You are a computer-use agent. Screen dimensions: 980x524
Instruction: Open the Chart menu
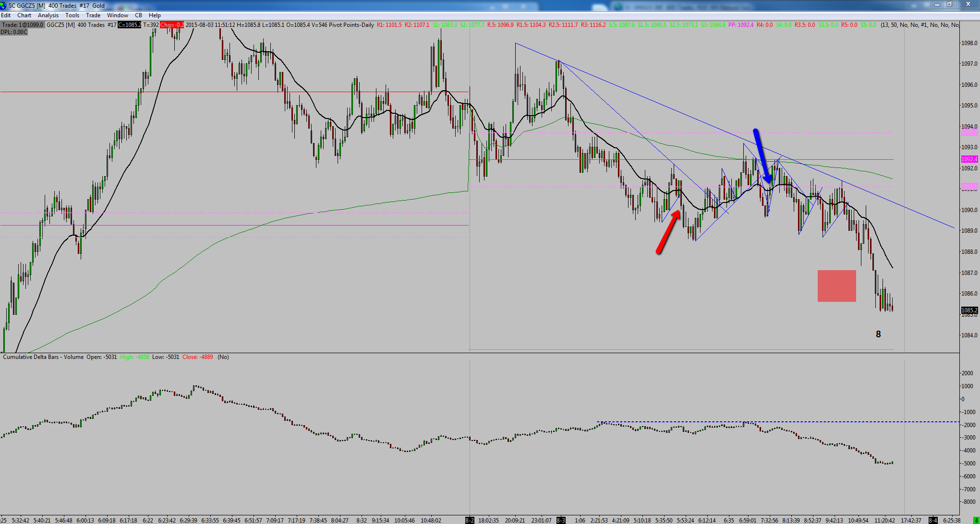pyautogui.click(x=24, y=15)
